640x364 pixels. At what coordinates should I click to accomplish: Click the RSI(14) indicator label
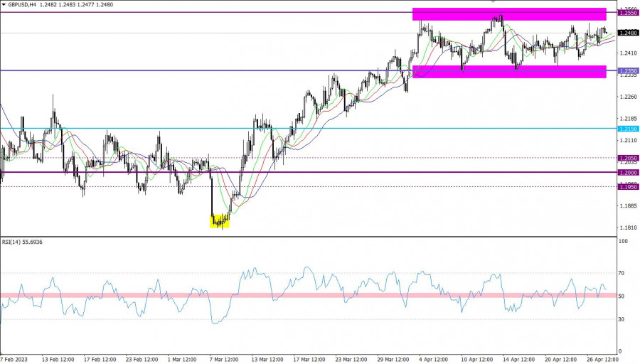23,242
